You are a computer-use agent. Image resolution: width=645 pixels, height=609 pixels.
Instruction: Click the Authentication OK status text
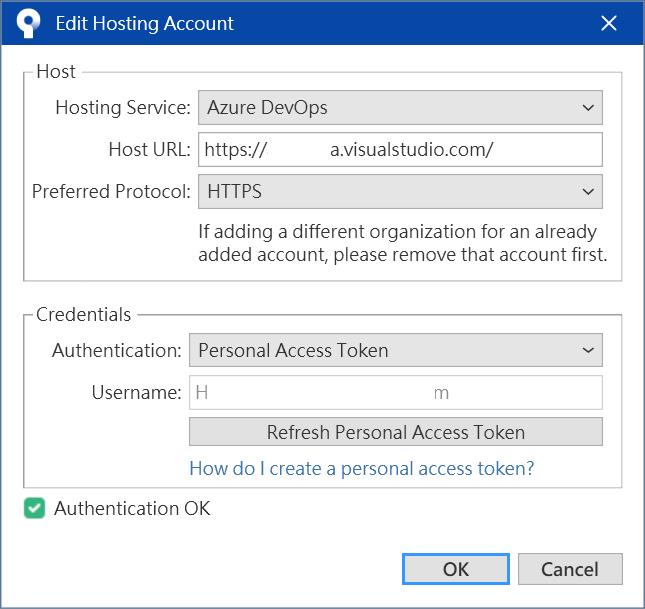pyautogui.click(x=132, y=509)
